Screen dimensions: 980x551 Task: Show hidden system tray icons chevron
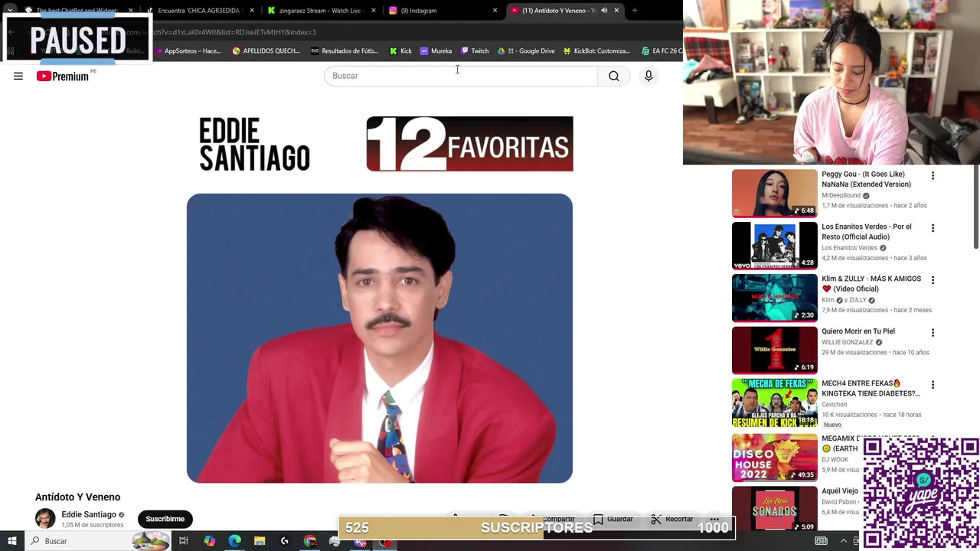tap(844, 541)
